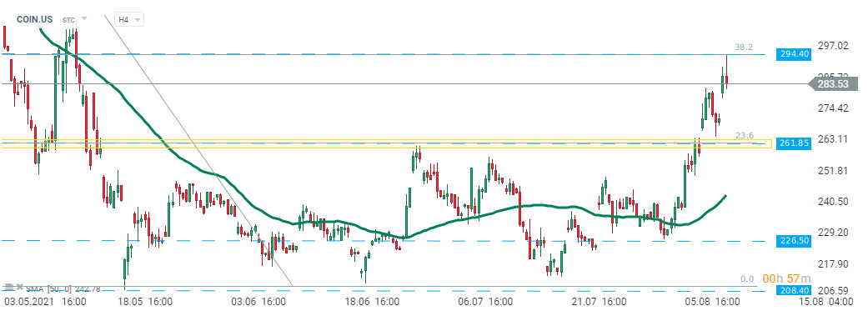The height and width of the screenshot is (316, 868).
Task: Expand the dropdown arrow beside STC
Action: [x=84, y=19]
